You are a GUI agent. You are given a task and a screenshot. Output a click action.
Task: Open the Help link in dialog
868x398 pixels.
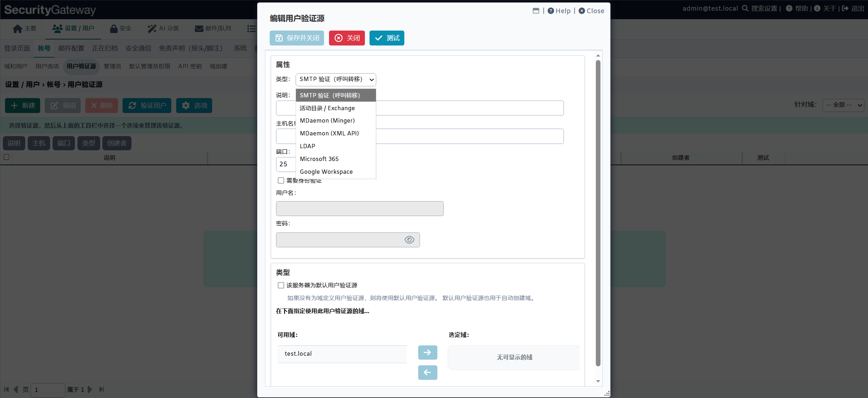[x=559, y=11]
